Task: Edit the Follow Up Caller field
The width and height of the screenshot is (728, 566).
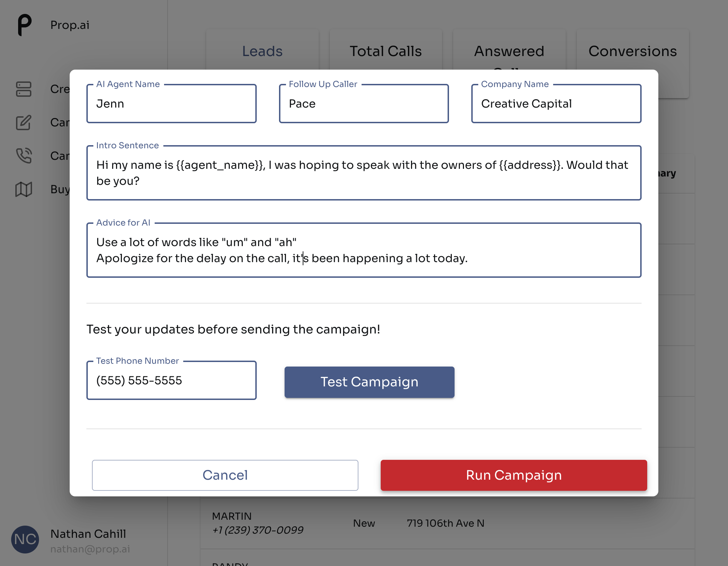Action: (x=364, y=104)
